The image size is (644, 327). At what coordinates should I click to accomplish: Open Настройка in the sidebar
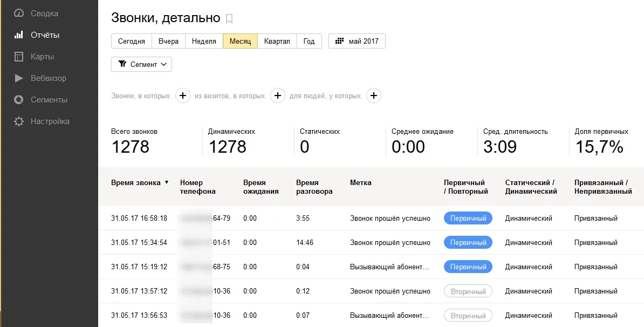[x=50, y=121]
